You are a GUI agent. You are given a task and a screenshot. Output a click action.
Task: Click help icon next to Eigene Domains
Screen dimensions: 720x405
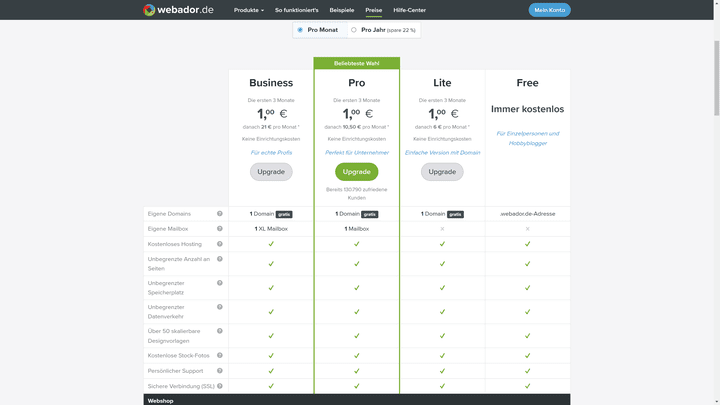(x=220, y=214)
